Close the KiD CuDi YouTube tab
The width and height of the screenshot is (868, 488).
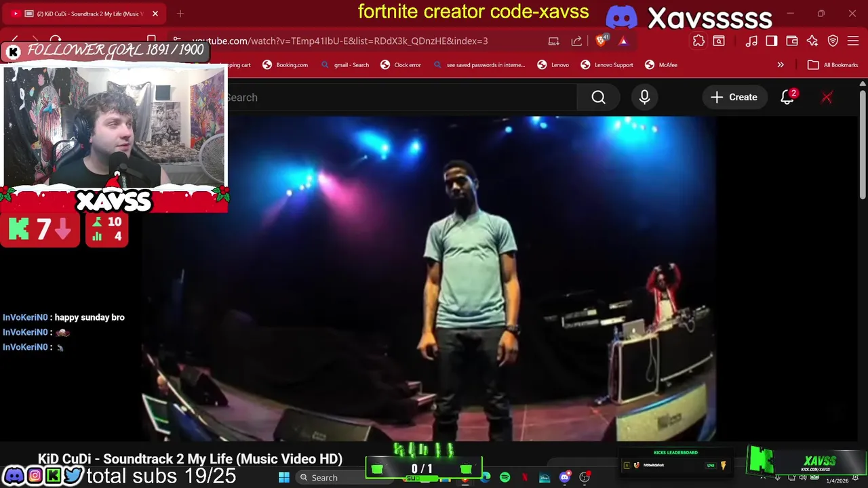(155, 14)
